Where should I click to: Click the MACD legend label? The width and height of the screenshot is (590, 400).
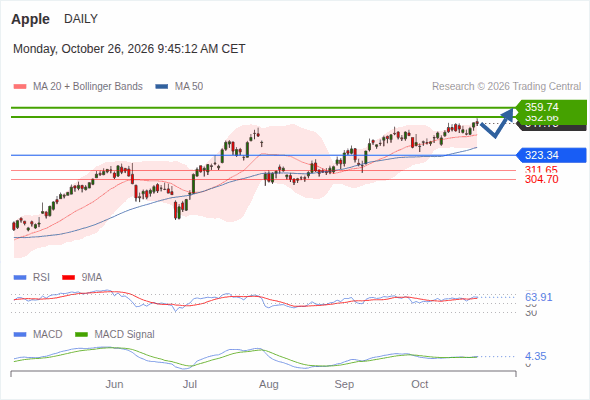point(47,335)
